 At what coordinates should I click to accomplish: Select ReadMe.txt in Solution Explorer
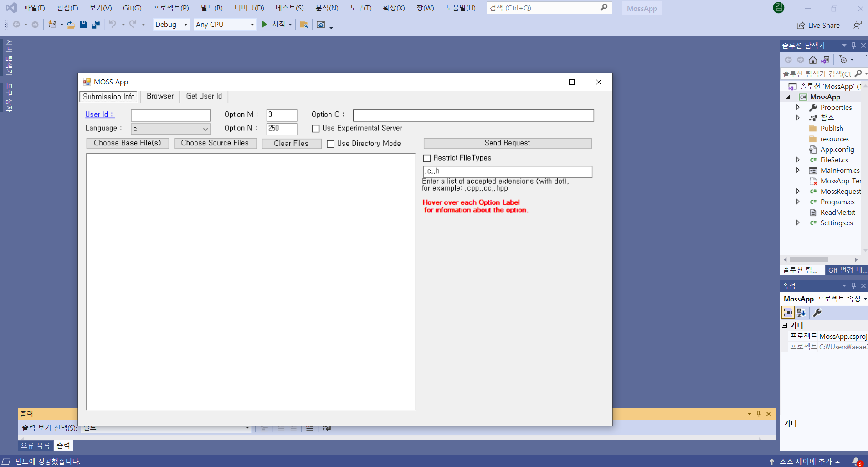(x=837, y=212)
